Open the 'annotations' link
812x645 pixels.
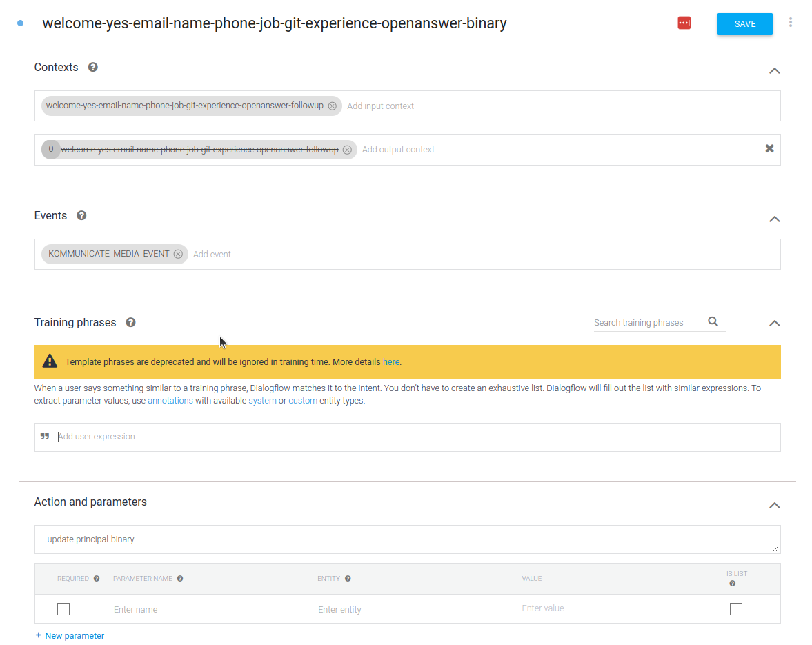pyautogui.click(x=170, y=401)
